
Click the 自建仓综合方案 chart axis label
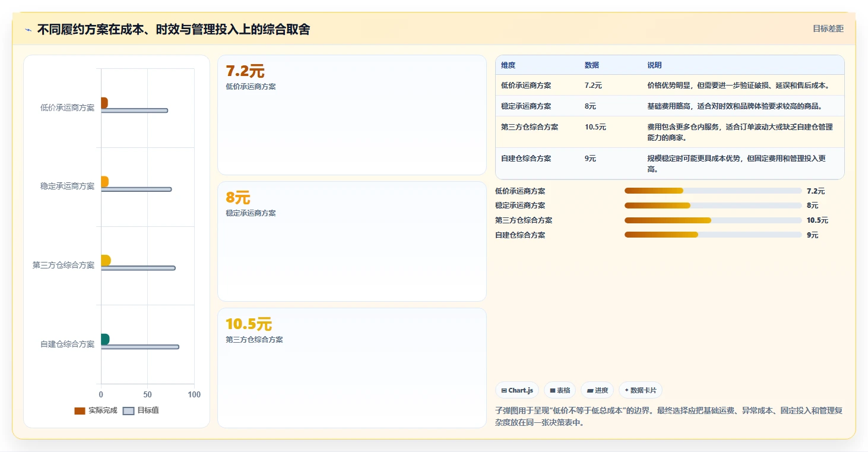pyautogui.click(x=67, y=344)
